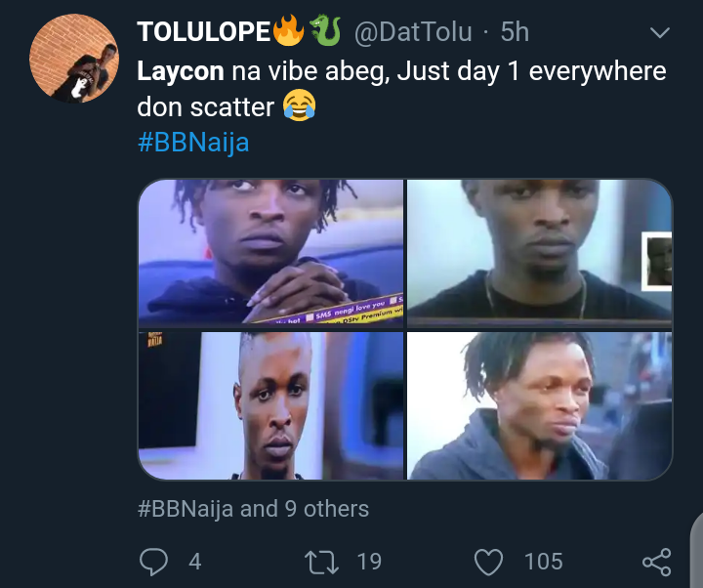Expand the tweet options chevron
703x588 pixels.
pos(660,33)
